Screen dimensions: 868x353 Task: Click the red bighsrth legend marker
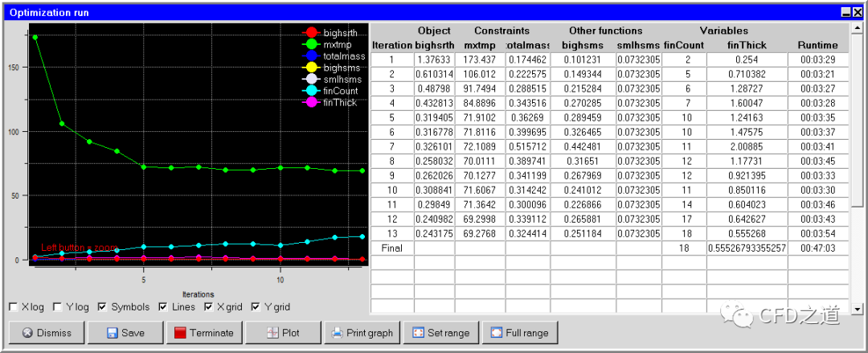pyautogui.click(x=311, y=33)
